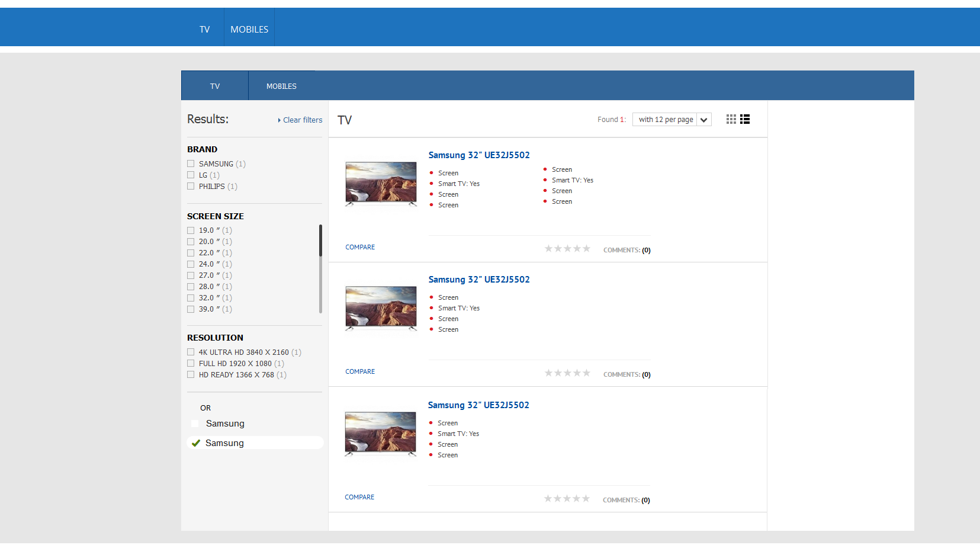The image size is (980, 545).
Task: Open second Samsung 32" UE32J5502 title link
Action: tap(479, 280)
